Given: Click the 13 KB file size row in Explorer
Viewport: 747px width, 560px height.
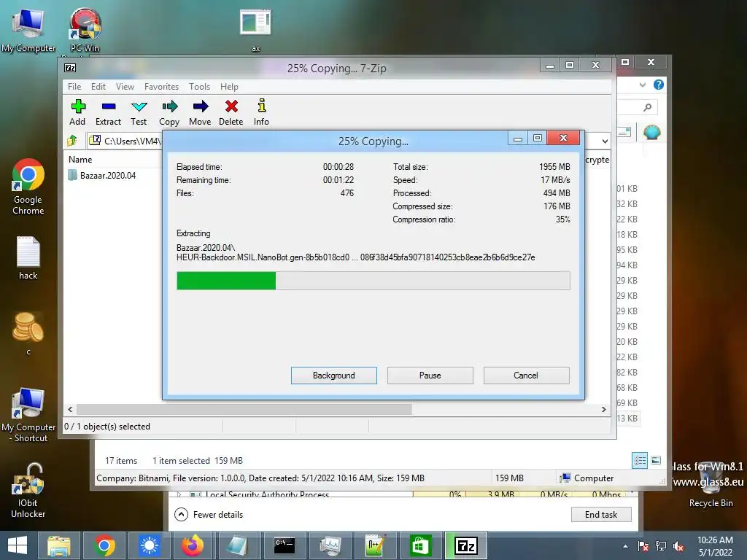Looking at the screenshot, I should (x=628, y=418).
